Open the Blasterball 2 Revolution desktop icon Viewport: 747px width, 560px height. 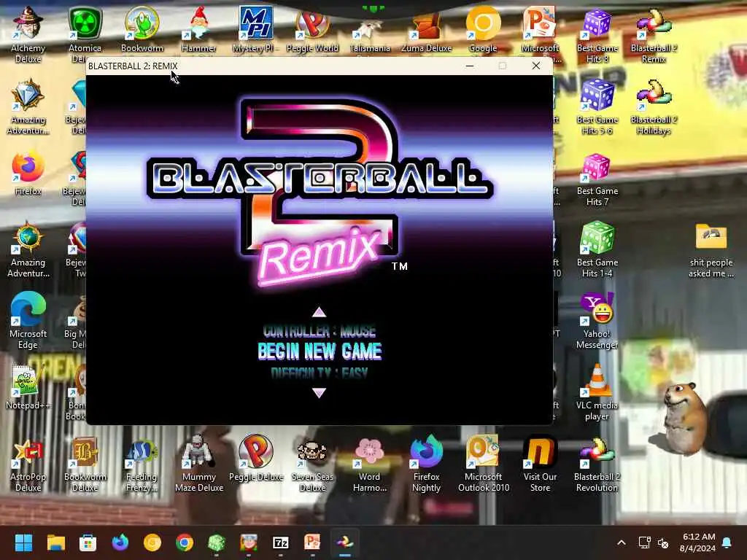coord(597,464)
